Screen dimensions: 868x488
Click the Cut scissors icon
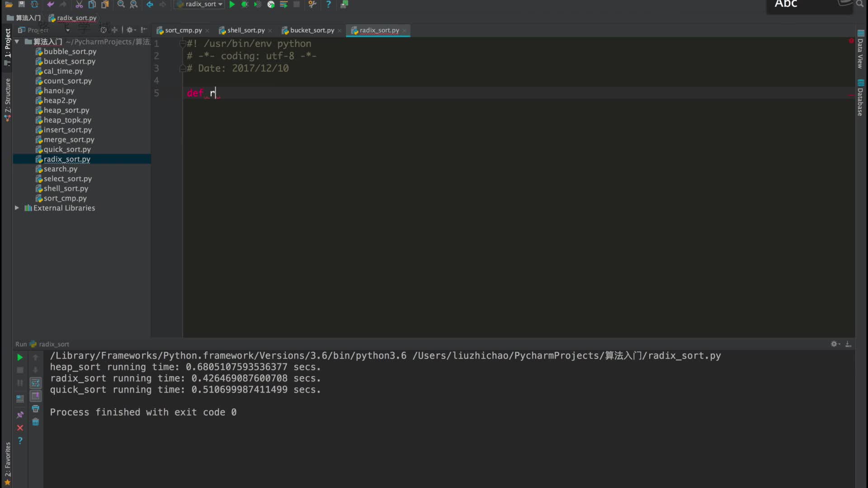click(79, 4)
